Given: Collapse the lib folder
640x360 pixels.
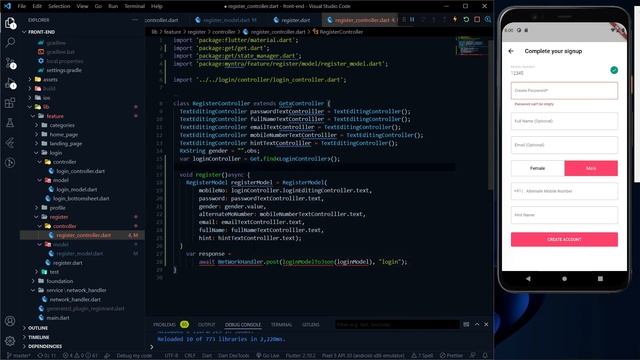Looking at the screenshot, I should click(x=46, y=107).
